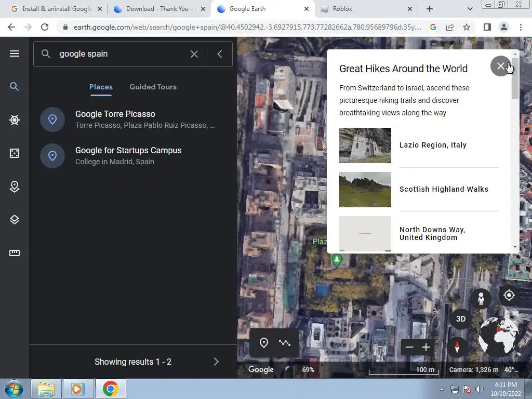Viewport: 532px width, 399px height.
Task: Toggle the browser side panel icon
Action: point(487,27)
